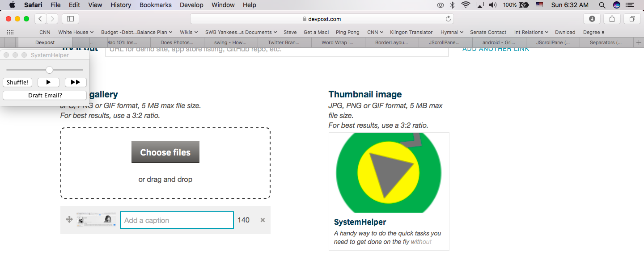Click the SystemHelper thumbnail image

pyautogui.click(x=389, y=173)
